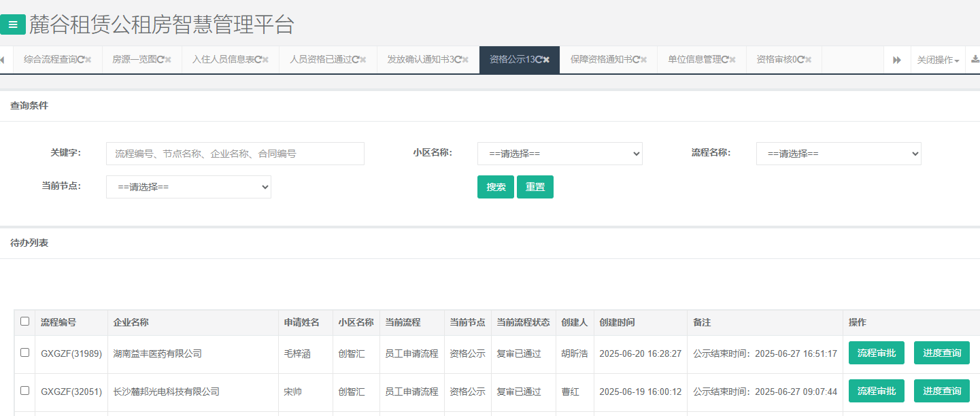Refresh the 资格公示13 tab

click(538, 60)
